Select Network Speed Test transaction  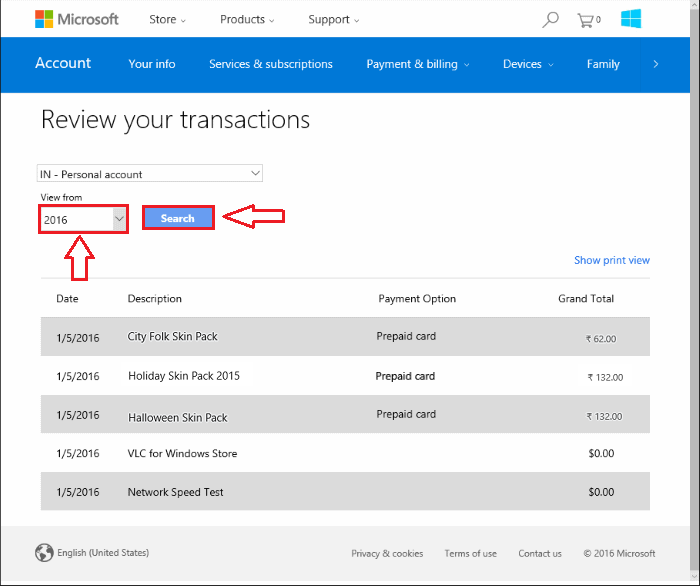[345, 491]
